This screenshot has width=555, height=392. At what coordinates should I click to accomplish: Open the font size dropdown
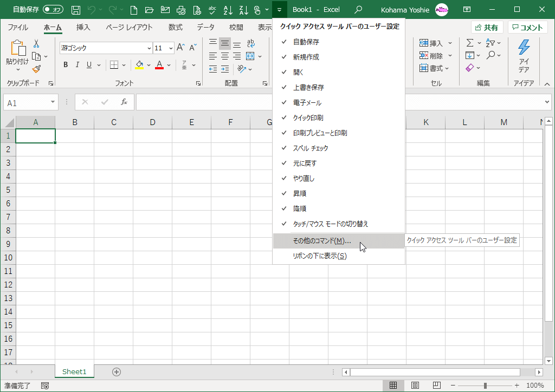[171, 48]
